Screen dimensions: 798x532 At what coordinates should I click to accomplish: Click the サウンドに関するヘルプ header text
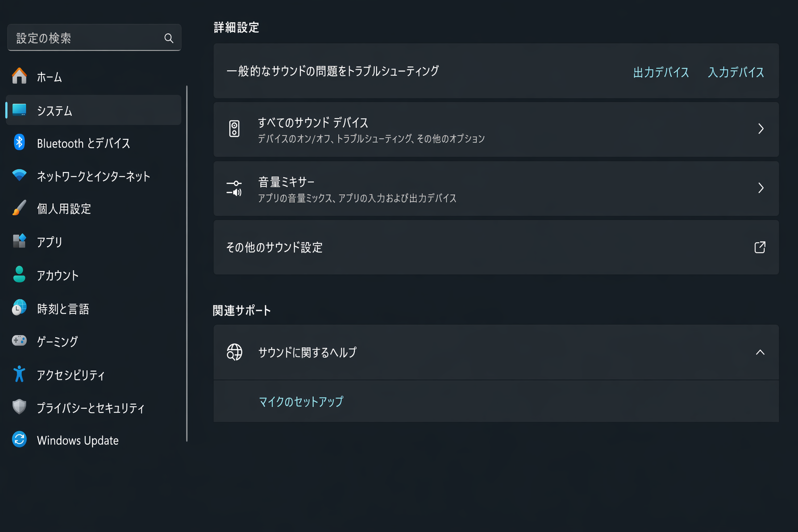(308, 352)
